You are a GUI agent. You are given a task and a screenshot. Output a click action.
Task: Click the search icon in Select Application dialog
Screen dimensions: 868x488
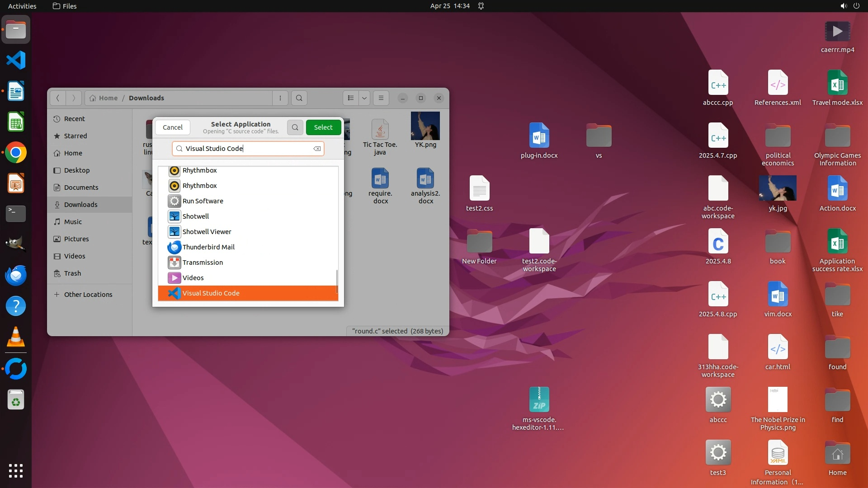pos(295,127)
